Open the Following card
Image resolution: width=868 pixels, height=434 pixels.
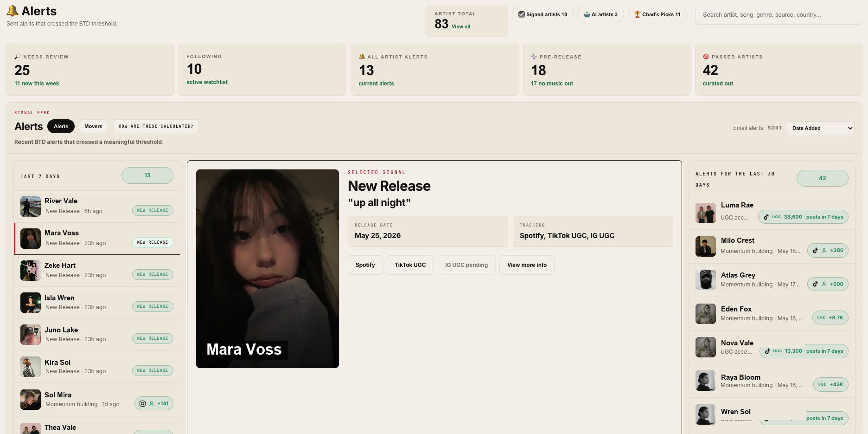coord(262,70)
